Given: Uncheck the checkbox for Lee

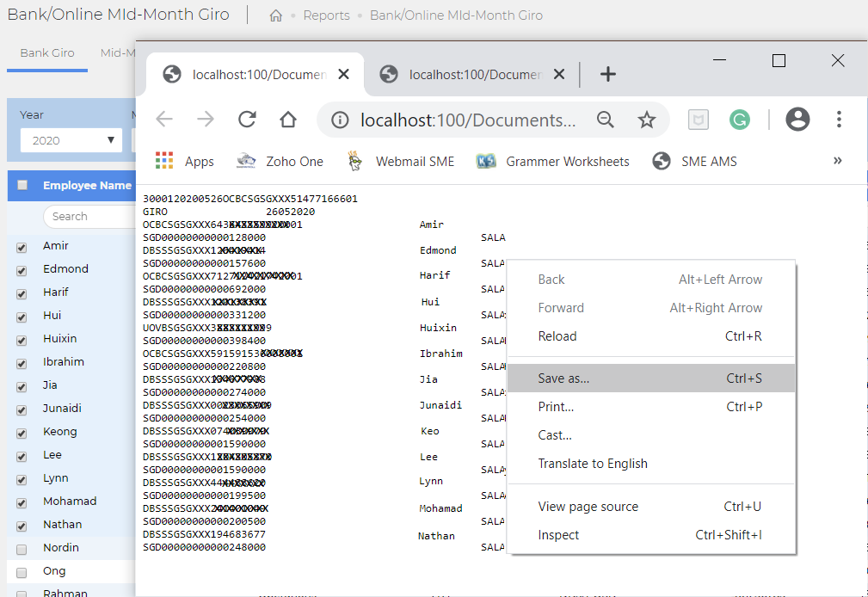Looking at the screenshot, I should pos(22,457).
